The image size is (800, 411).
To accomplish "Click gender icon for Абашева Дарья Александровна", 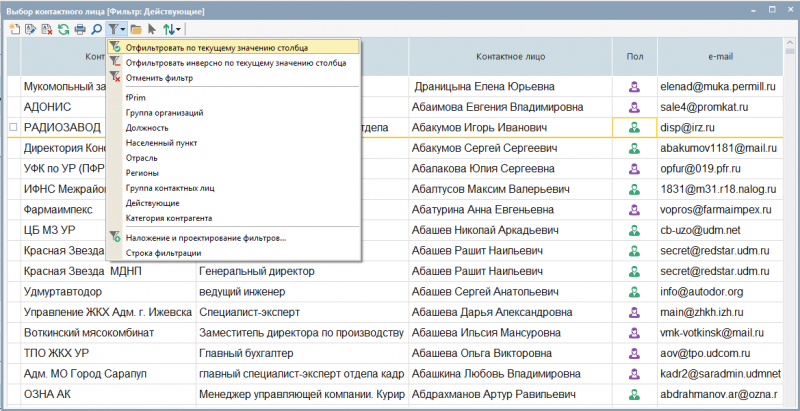I will [x=634, y=312].
